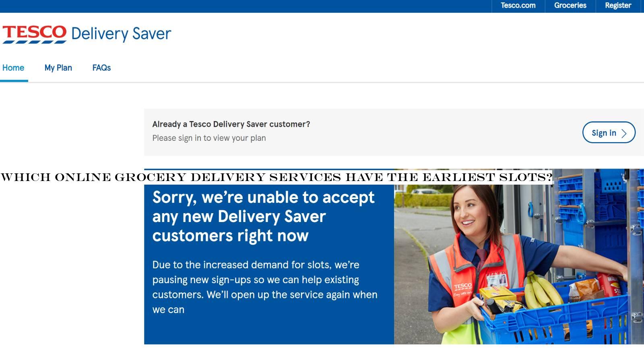Go to Tesco.com link

click(518, 6)
